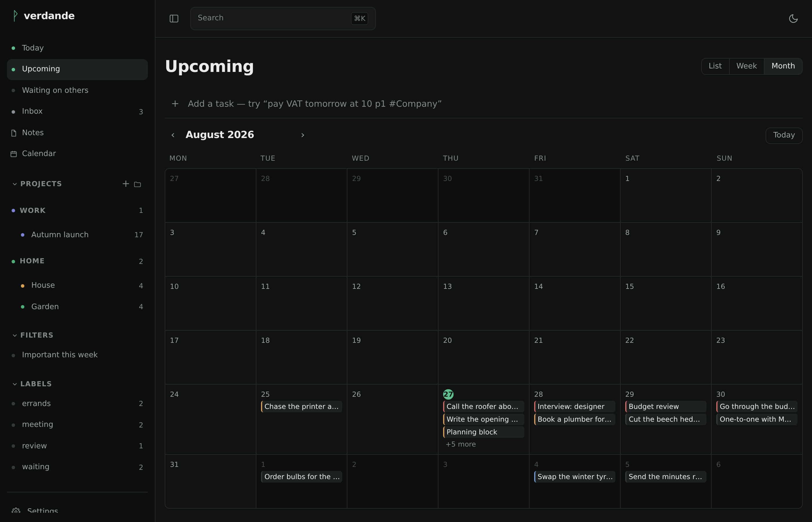This screenshot has height=522, width=812.
Task: Collapse the Labels section
Action: click(32, 384)
